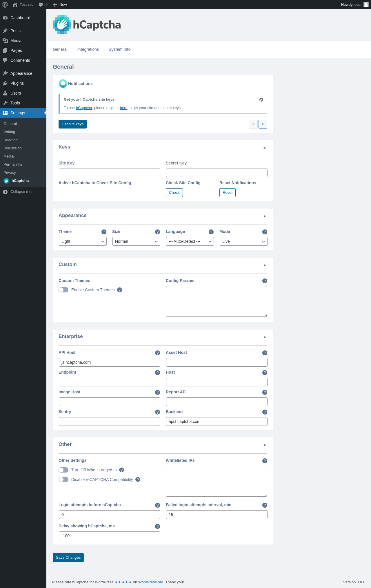Click the Whitelisted IPs help icon

click(x=265, y=461)
